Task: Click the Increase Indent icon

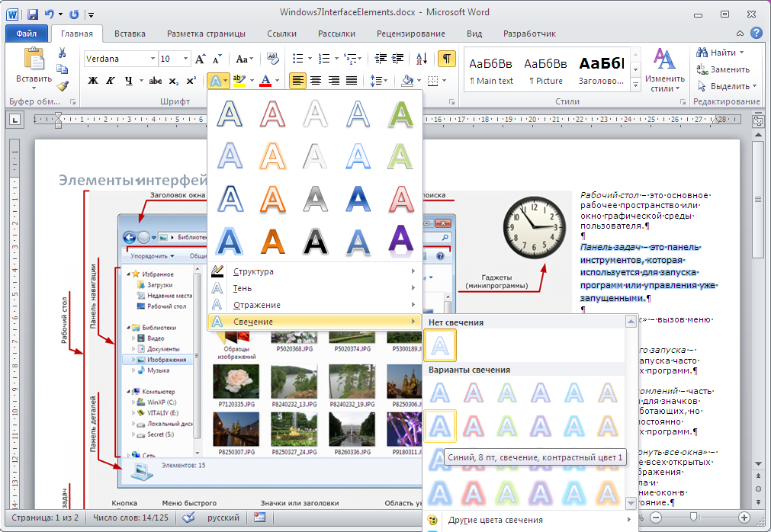Action: click(x=398, y=59)
